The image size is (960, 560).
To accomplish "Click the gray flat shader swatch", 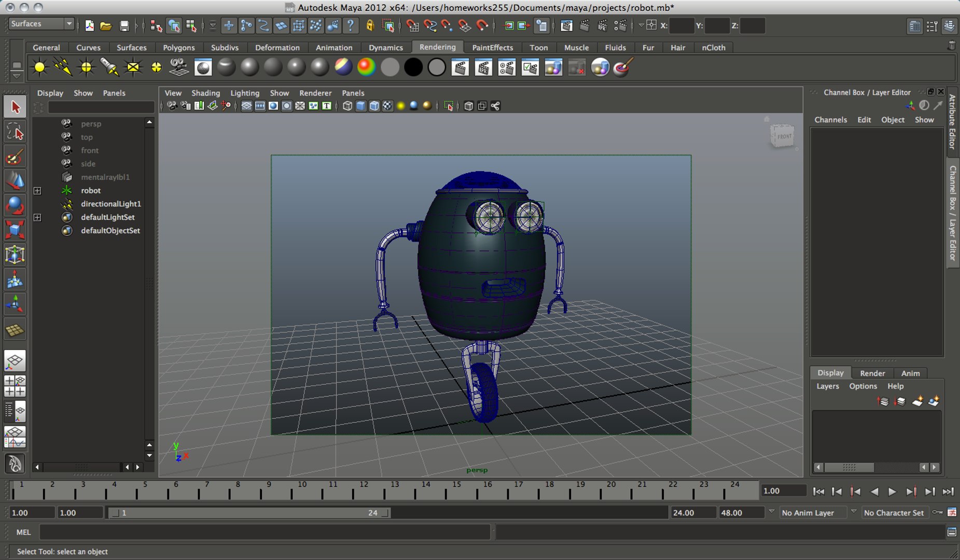I will click(x=389, y=67).
